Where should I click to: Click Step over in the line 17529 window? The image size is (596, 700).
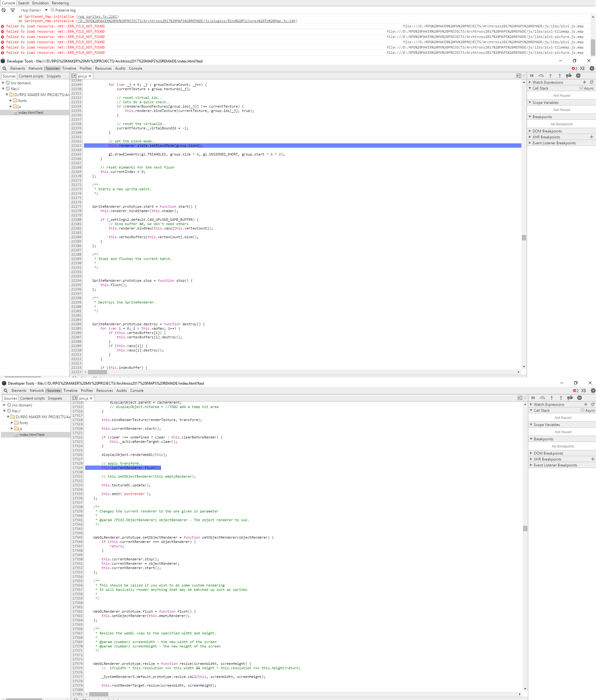tap(542, 398)
